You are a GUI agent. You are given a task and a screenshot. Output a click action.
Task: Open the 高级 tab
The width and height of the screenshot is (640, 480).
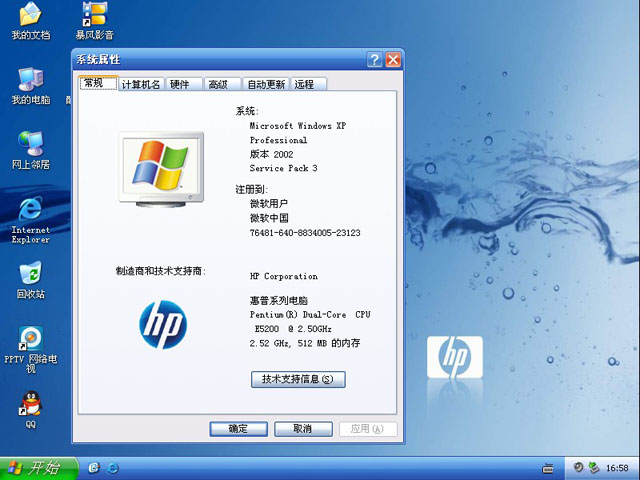pyautogui.click(x=222, y=84)
